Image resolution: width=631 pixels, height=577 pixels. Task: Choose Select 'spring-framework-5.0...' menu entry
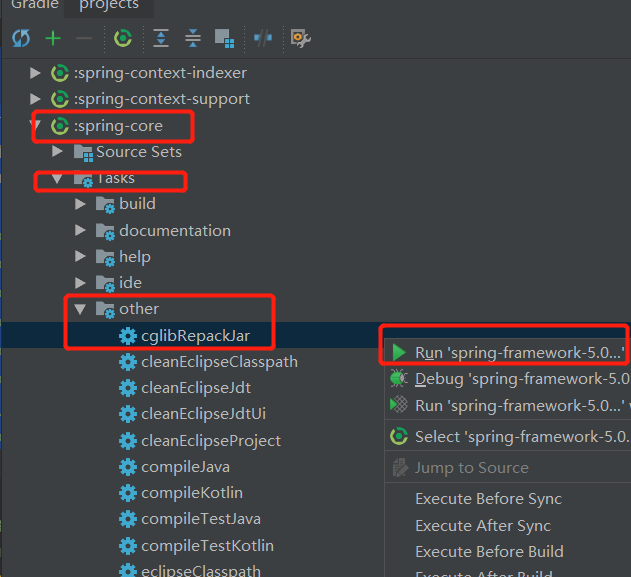tap(508, 437)
